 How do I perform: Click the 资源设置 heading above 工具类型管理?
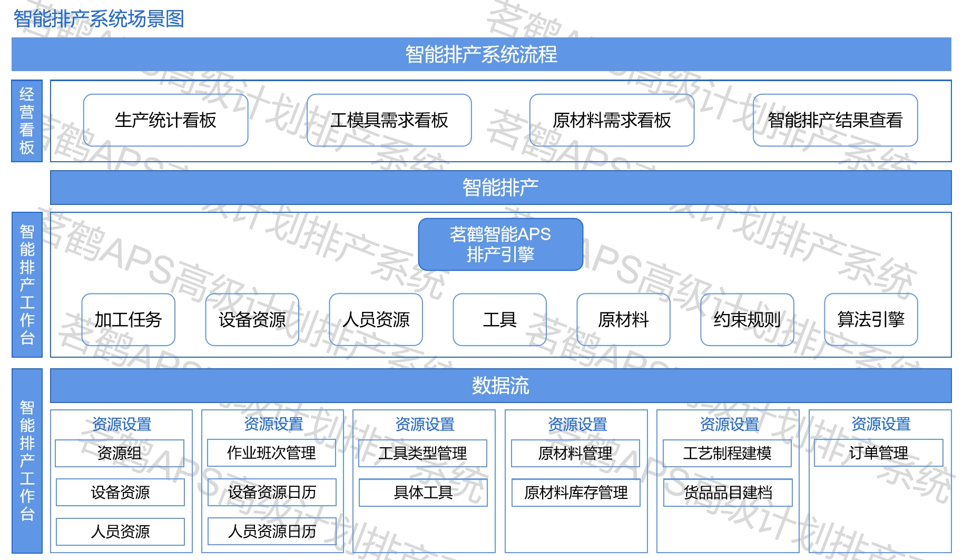pos(425,424)
